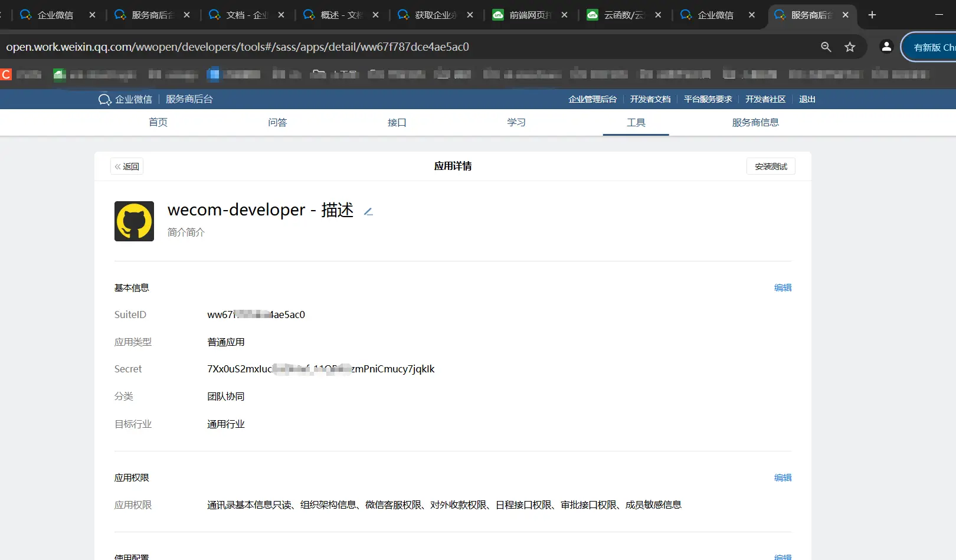Close the 云函数/云 browser tab
Image resolution: width=956 pixels, height=560 pixels.
point(658,15)
